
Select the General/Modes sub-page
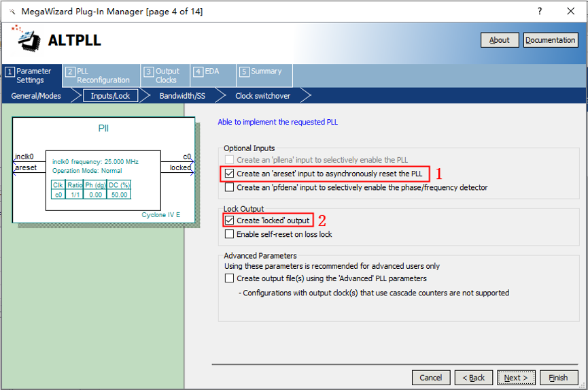tap(36, 96)
